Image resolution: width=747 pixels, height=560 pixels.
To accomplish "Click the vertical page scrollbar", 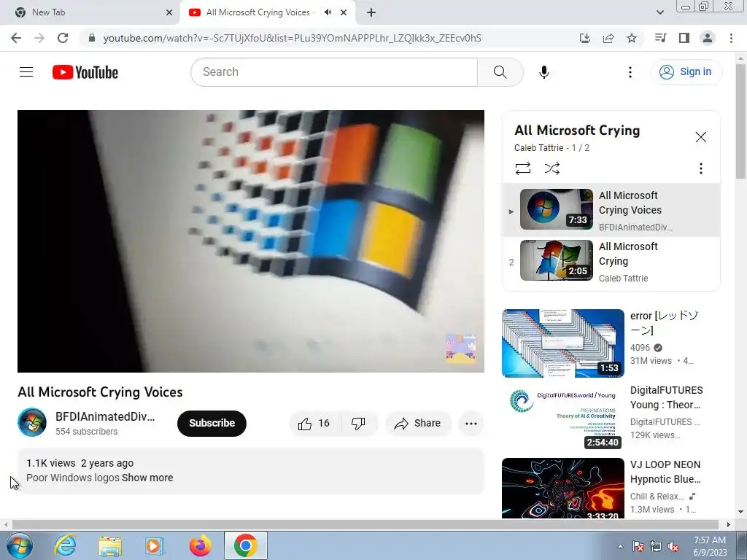I will [741, 122].
